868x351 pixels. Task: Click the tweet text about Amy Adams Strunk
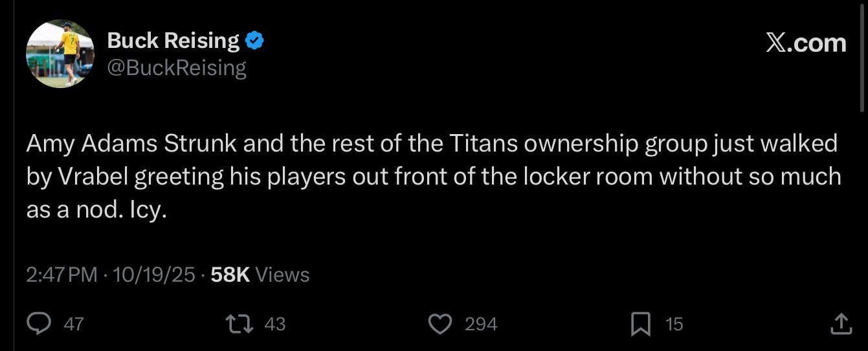(x=432, y=176)
